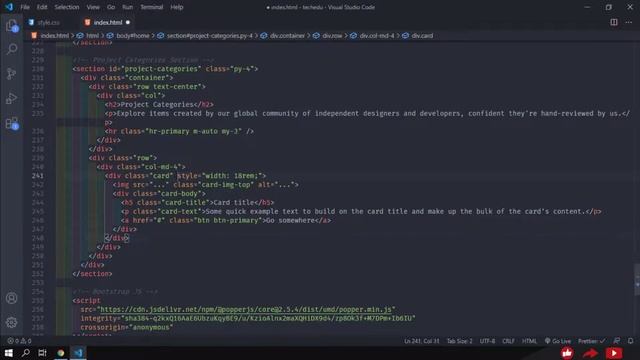Viewport: 640px width, 360px height.
Task: Open the File menu
Action: [25, 7]
